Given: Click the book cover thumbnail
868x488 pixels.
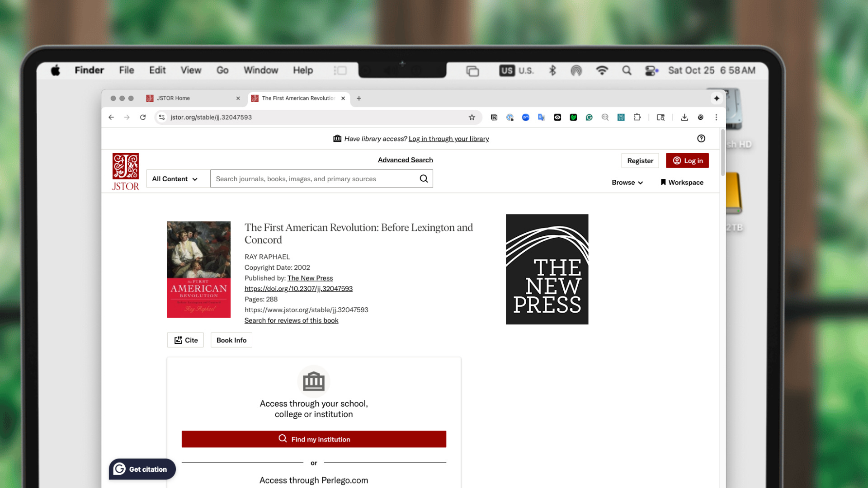Looking at the screenshot, I should tap(198, 270).
